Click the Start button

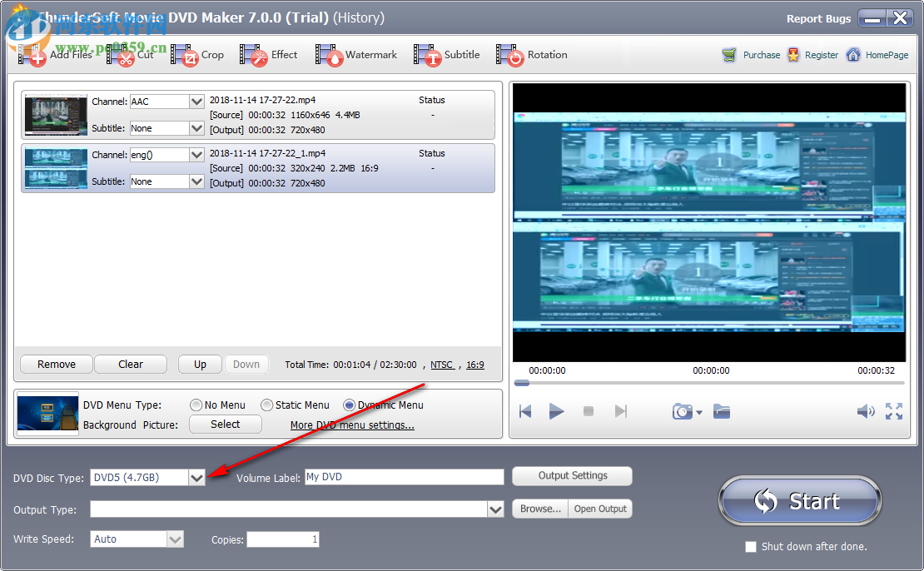click(x=799, y=501)
